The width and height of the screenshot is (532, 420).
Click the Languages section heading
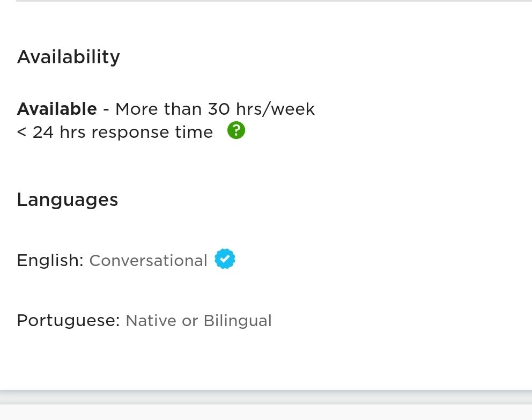coord(67,200)
